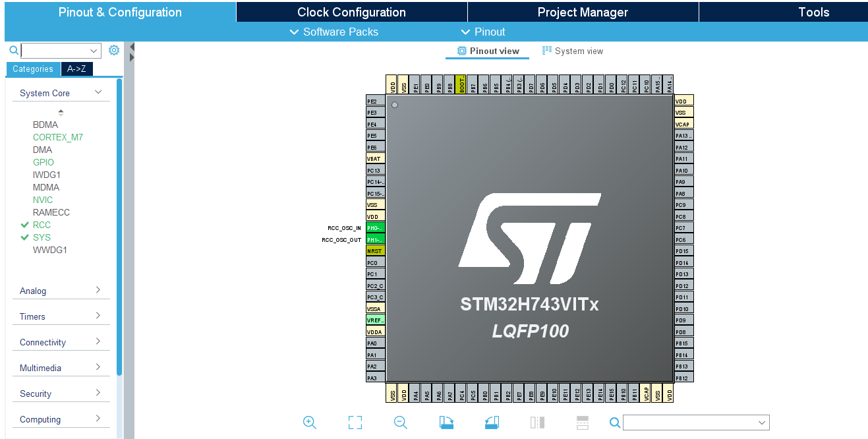Click the PC13 pin
The height and width of the screenshot is (439, 868).
click(376, 170)
